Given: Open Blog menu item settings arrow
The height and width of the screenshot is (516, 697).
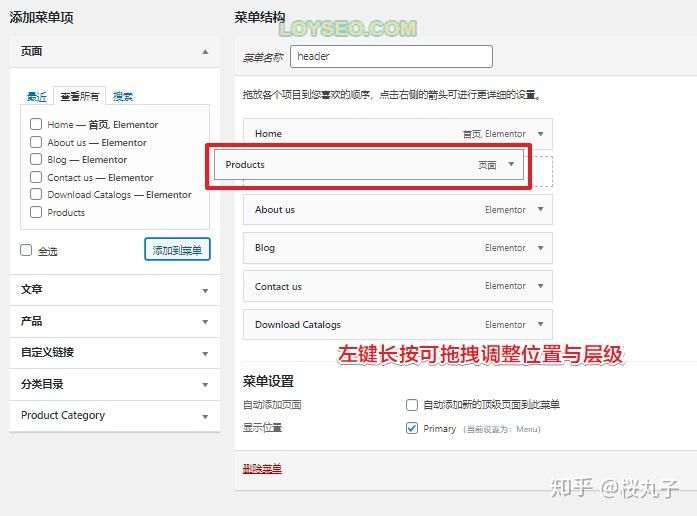Looking at the screenshot, I should (541, 248).
